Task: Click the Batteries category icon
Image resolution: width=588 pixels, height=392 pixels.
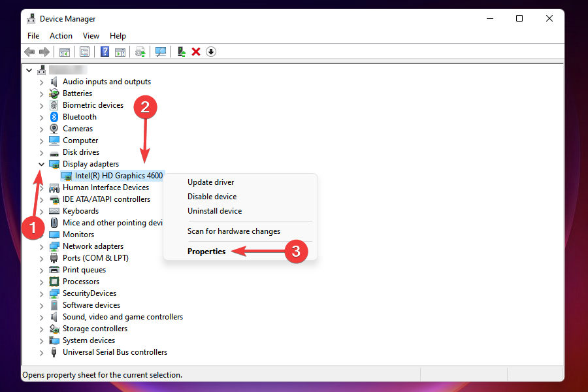Action: tap(54, 93)
